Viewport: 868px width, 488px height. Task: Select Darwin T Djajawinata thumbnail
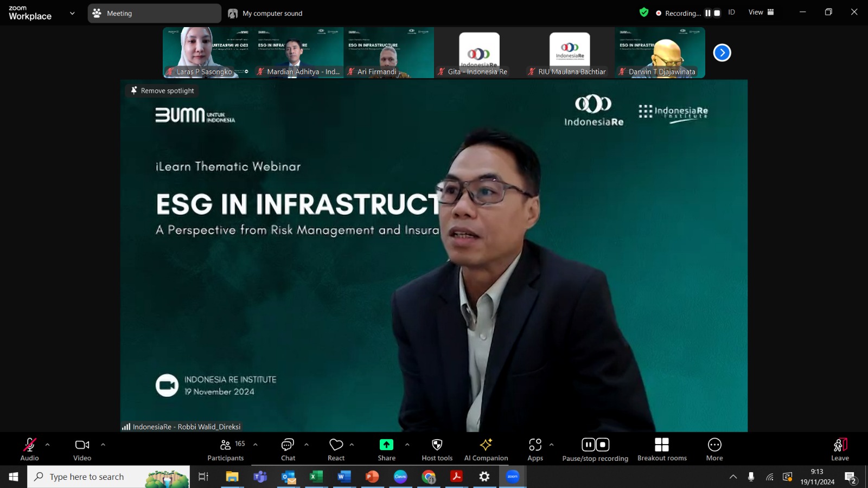click(660, 53)
